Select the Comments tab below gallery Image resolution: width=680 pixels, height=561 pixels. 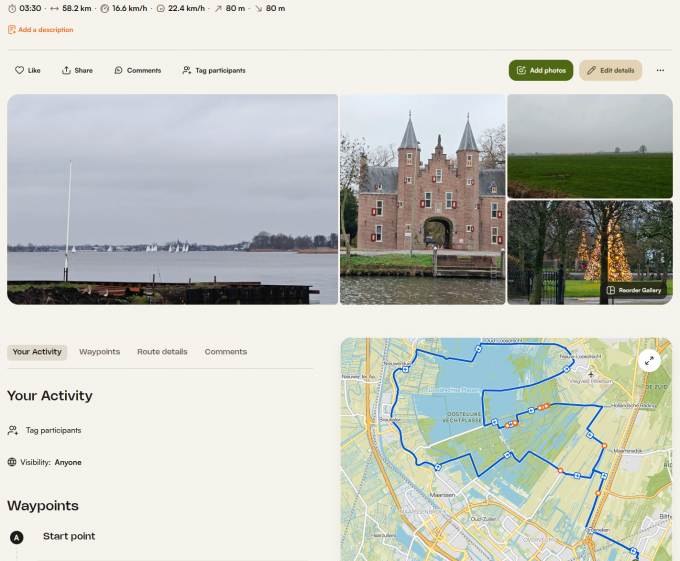coord(225,352)
